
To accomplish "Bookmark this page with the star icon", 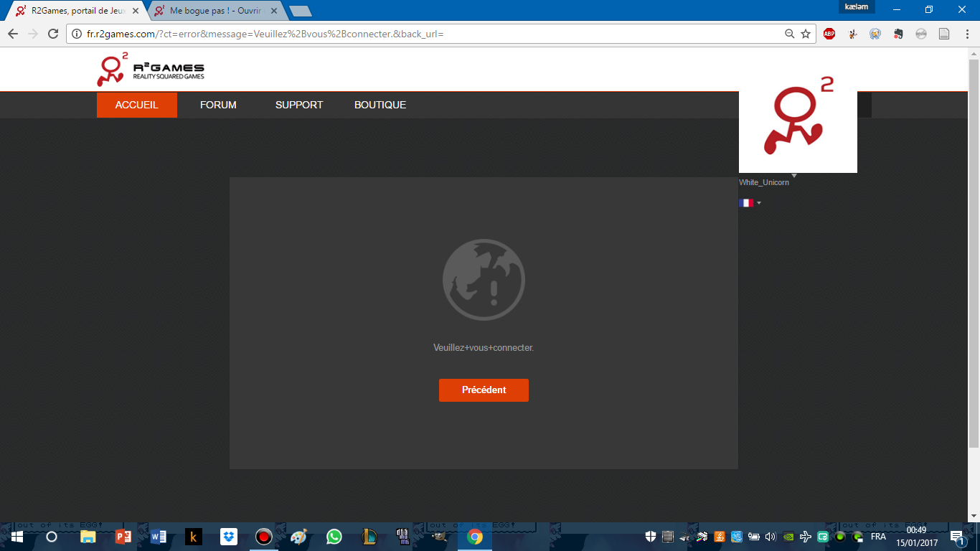I will [x=806, y=34].
